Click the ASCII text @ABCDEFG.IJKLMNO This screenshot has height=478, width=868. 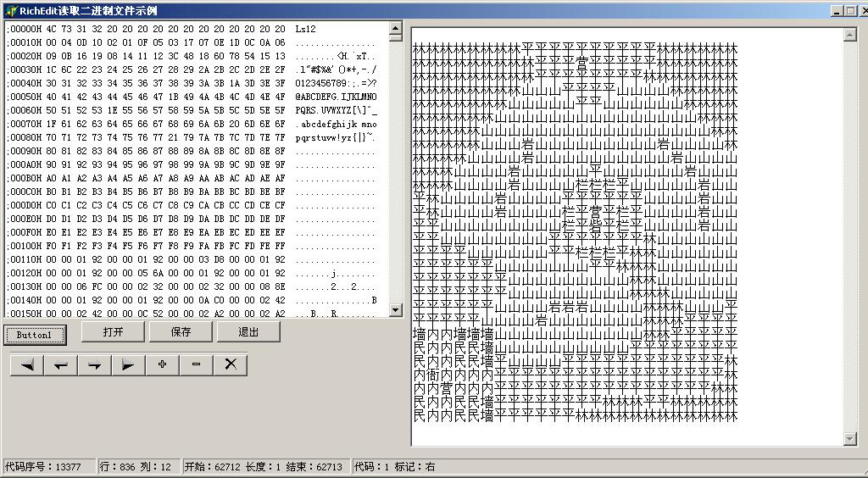coord(336,97)
